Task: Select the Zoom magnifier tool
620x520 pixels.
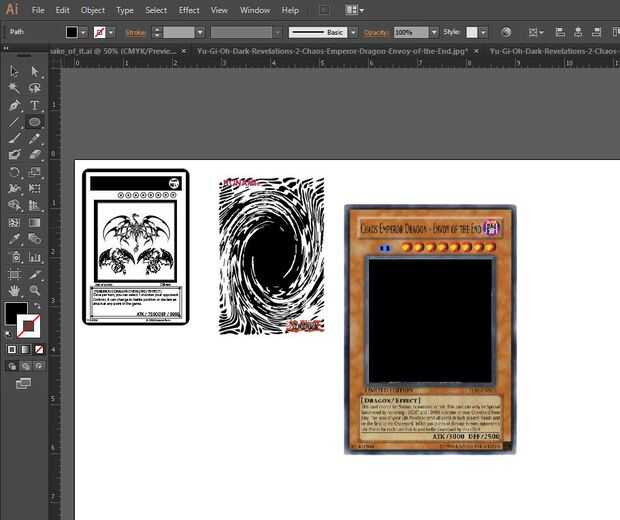Action: coord(35,290)
